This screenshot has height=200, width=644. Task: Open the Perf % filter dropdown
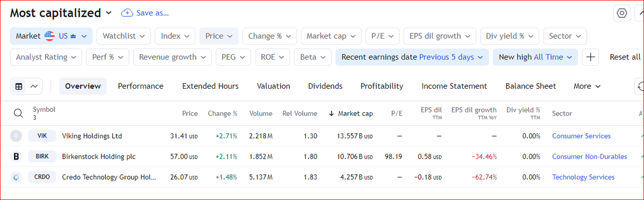(107, 57)
